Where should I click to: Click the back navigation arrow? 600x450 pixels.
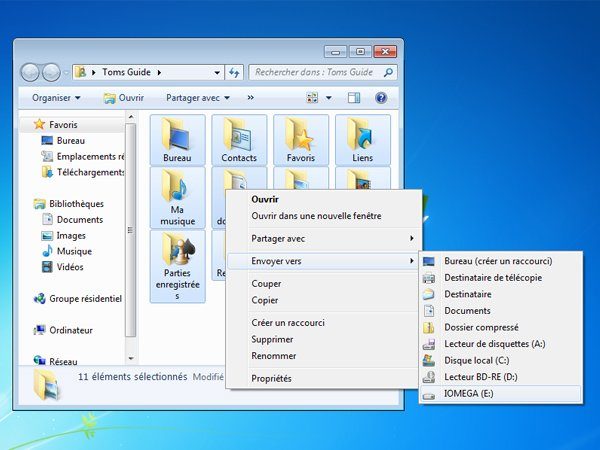click(x=29, y=72)
